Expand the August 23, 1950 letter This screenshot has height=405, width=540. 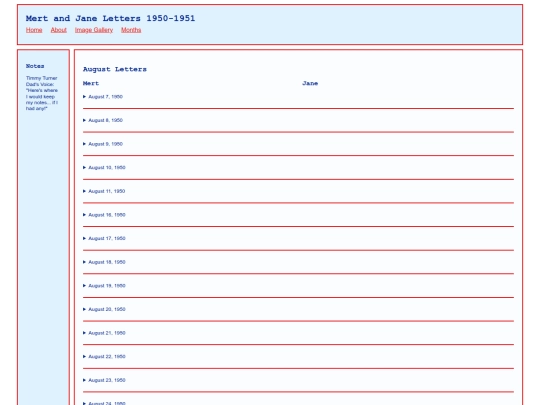[104, 380]
